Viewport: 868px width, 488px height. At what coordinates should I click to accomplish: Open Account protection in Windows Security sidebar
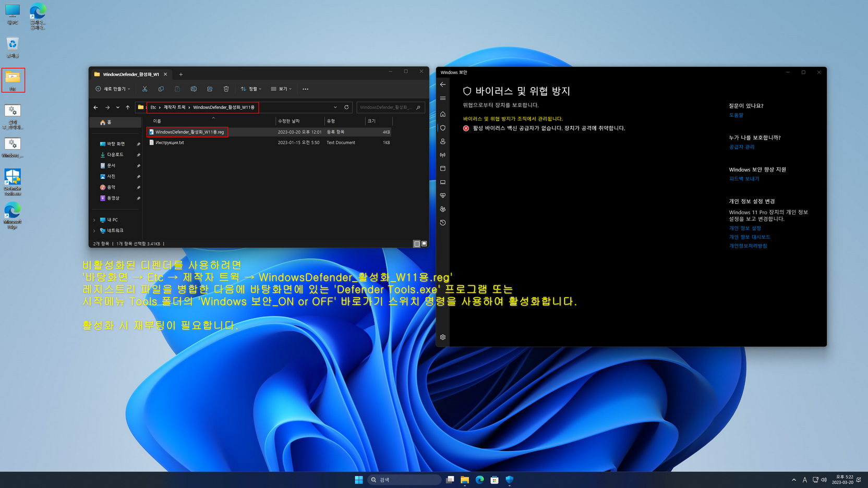pos(443,141)
